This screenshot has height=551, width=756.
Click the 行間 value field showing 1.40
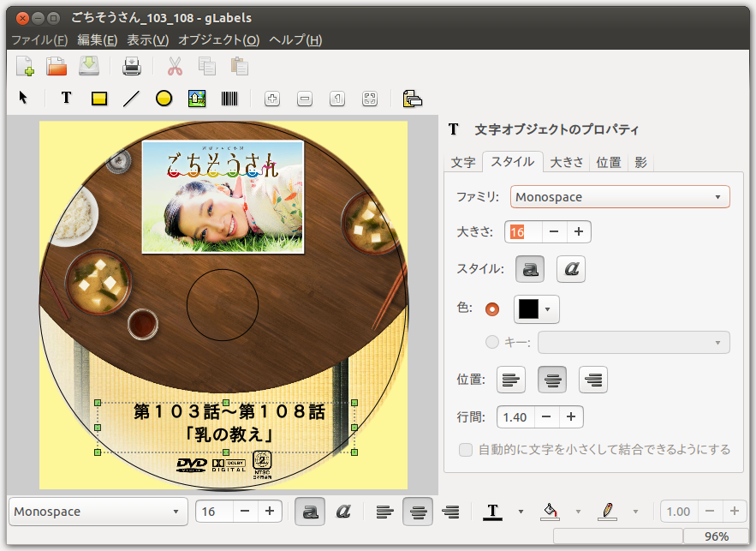(x=516, y=416)
